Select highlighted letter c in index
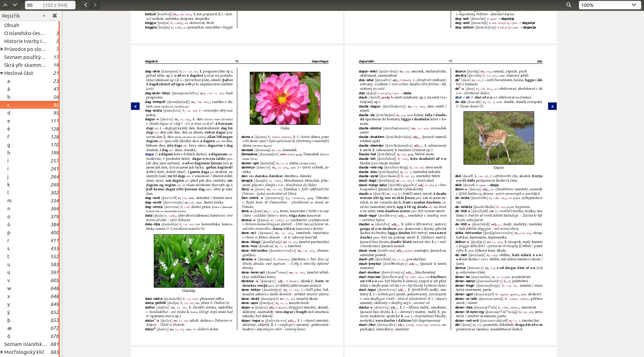This screenshot has width=644, height=357. coord(29,105)
